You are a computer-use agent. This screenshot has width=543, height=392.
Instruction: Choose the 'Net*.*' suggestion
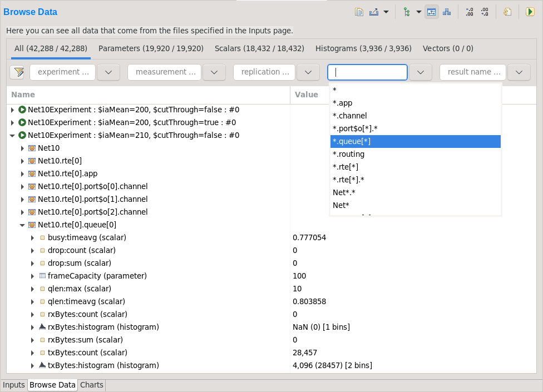point(416,192)
